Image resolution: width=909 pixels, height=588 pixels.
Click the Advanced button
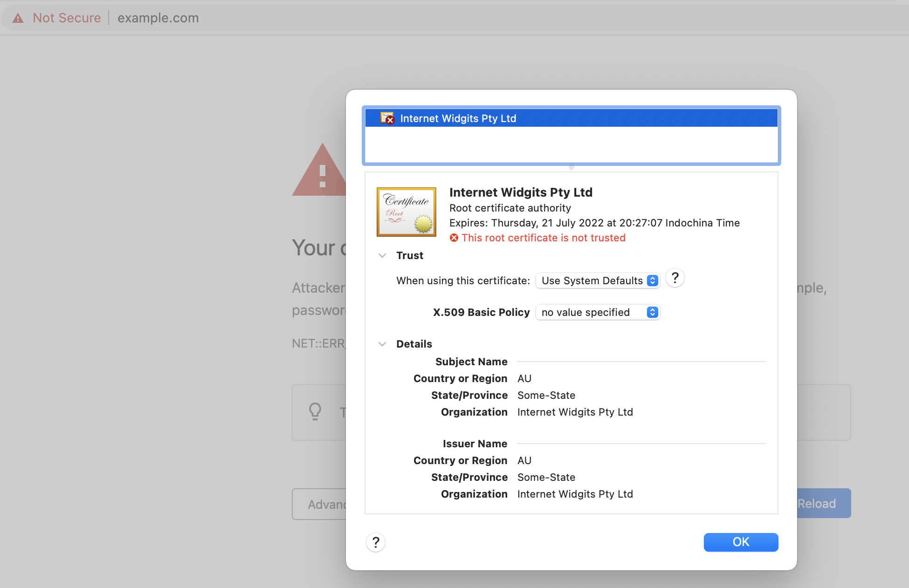click(x=319, y=504)
